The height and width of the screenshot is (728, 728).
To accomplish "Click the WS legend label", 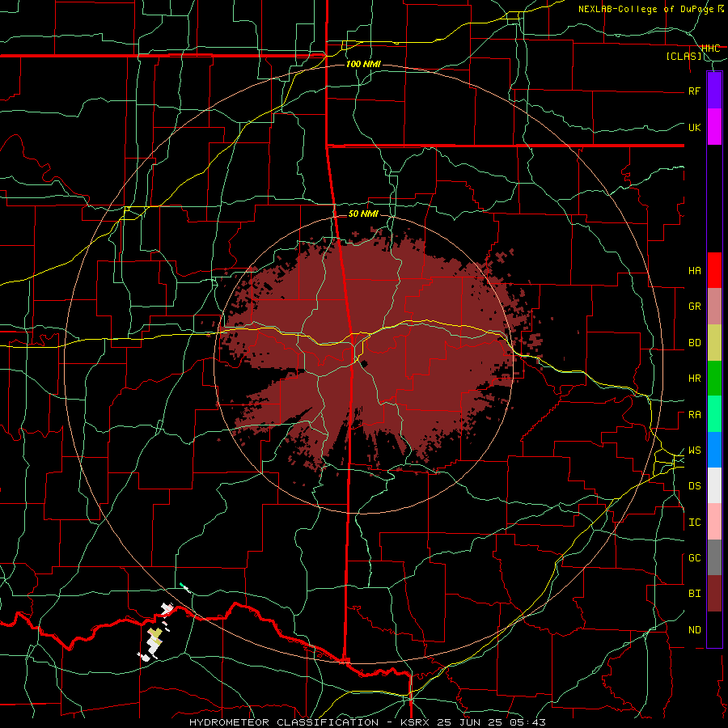I will [x=694, y=451].
